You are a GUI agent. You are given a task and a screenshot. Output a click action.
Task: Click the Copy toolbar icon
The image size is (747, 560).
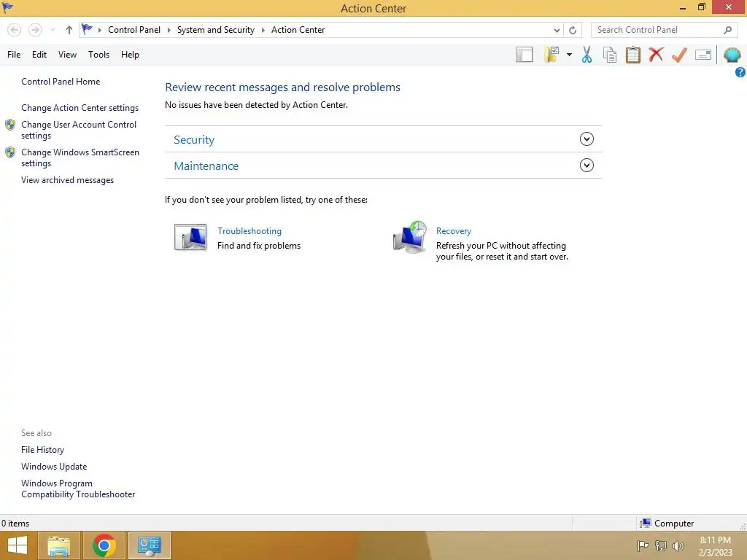point(610,55)
